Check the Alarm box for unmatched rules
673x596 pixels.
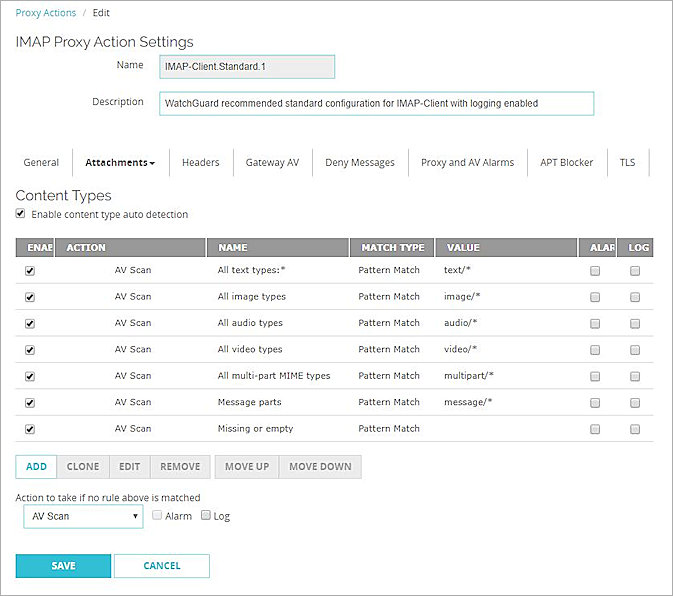coord(157,516)
